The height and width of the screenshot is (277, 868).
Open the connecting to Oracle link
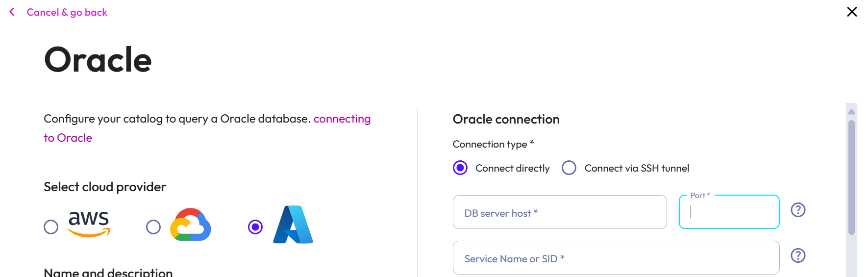(x=207, y=128)
